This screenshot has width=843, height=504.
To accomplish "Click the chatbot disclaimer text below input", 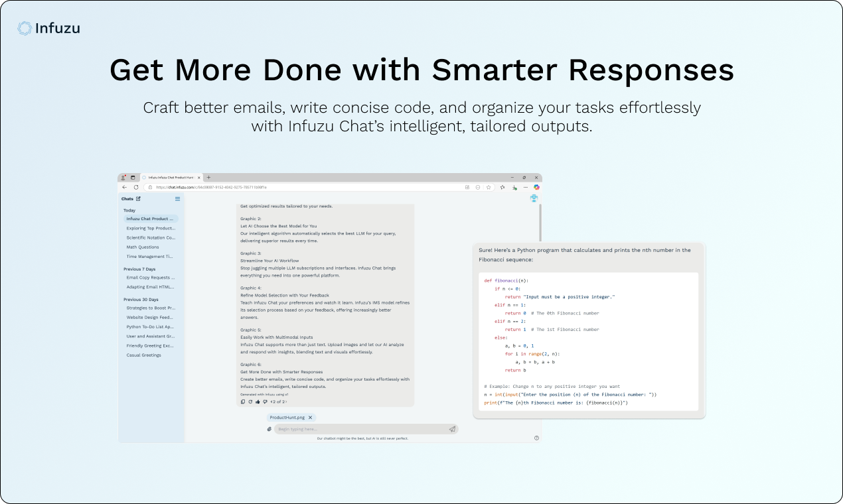I will [362, 438].
